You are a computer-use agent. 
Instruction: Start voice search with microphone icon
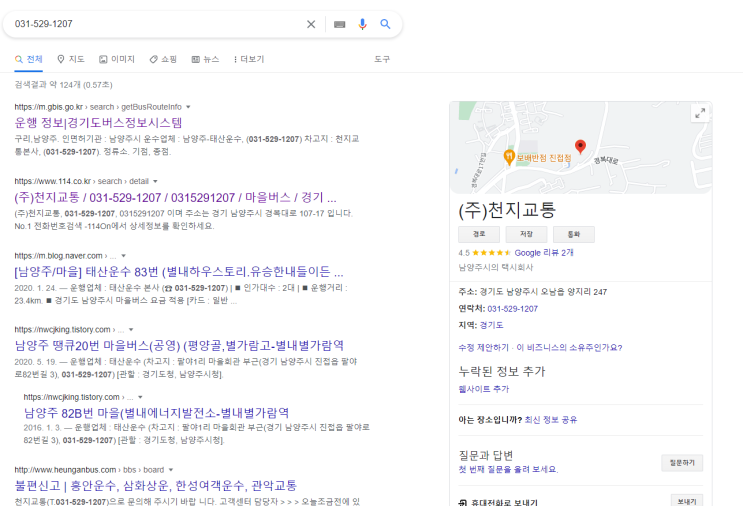point(362,24)
